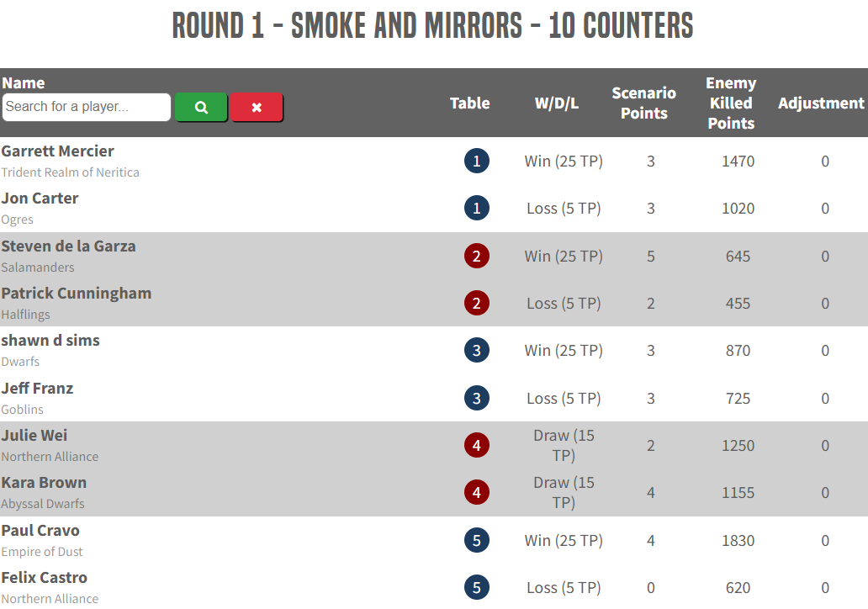Click table 4 badge beside Julie Wei

[x=477, y=446]
